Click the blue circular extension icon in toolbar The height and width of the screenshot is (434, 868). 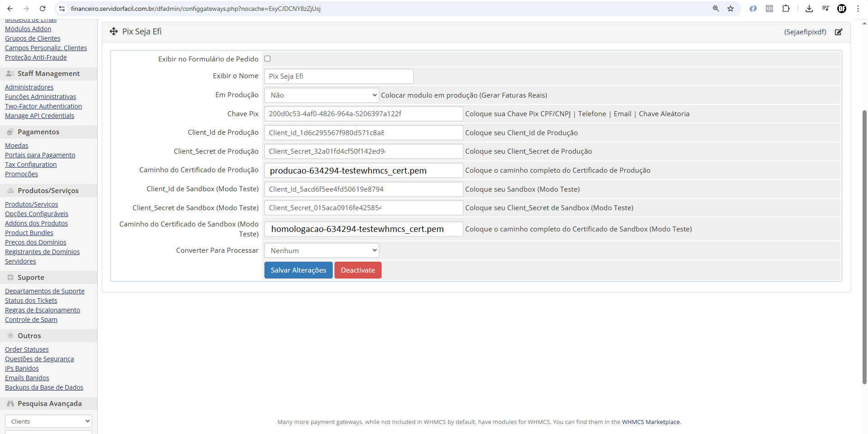753,9
